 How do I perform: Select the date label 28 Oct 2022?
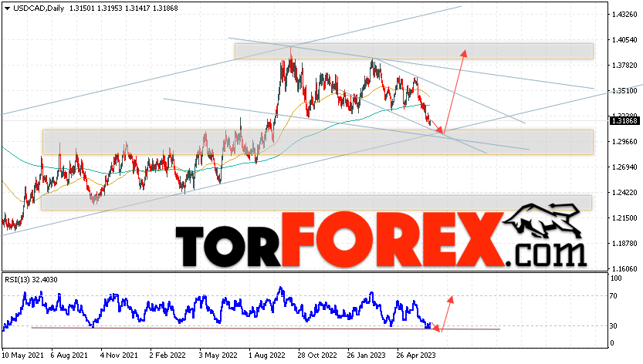[317, 355]
